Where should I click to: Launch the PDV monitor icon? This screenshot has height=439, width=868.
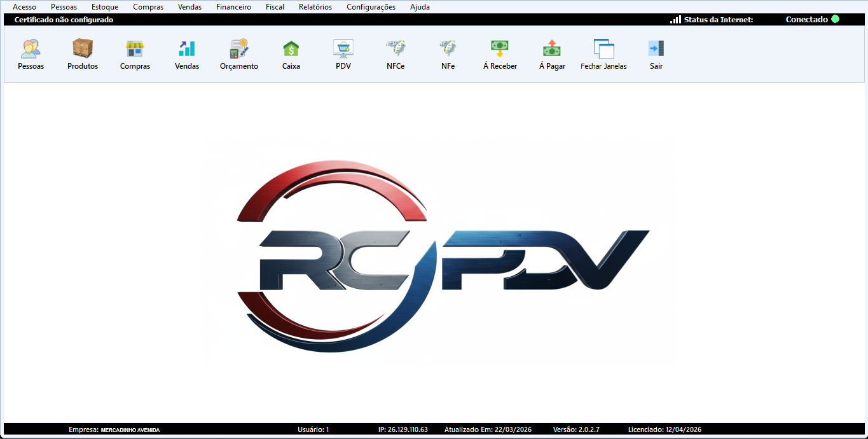(x=343, y=49)
